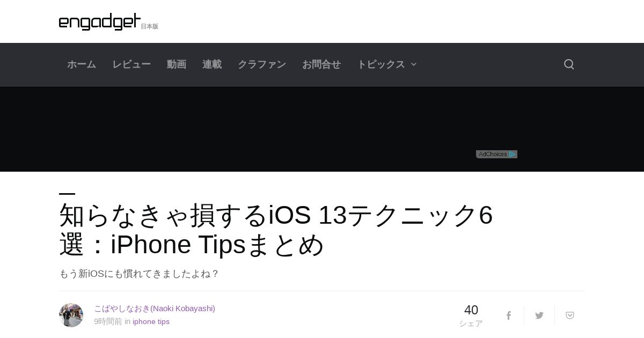
Task: Open the ホーム menu item
Action: point(82,64)
